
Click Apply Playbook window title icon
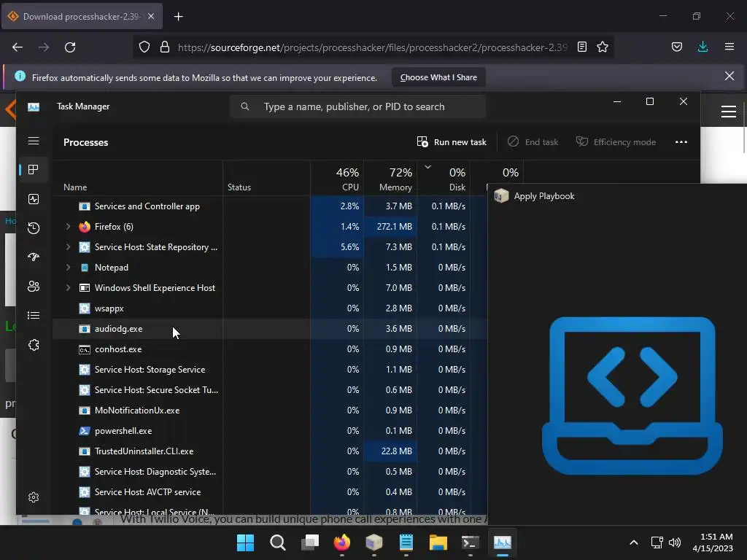pos(501,195)
